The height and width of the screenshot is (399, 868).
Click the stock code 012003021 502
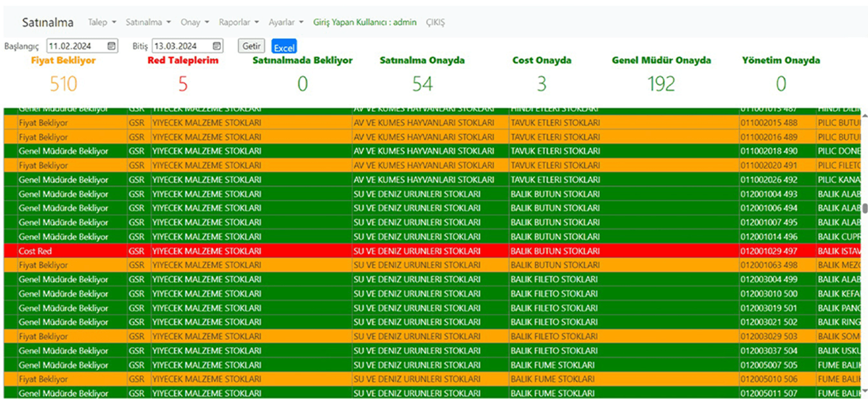pos(769,322)
